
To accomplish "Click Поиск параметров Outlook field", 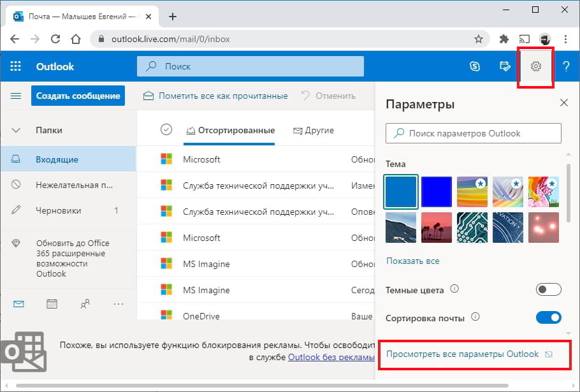I will (x=473, y=133).
